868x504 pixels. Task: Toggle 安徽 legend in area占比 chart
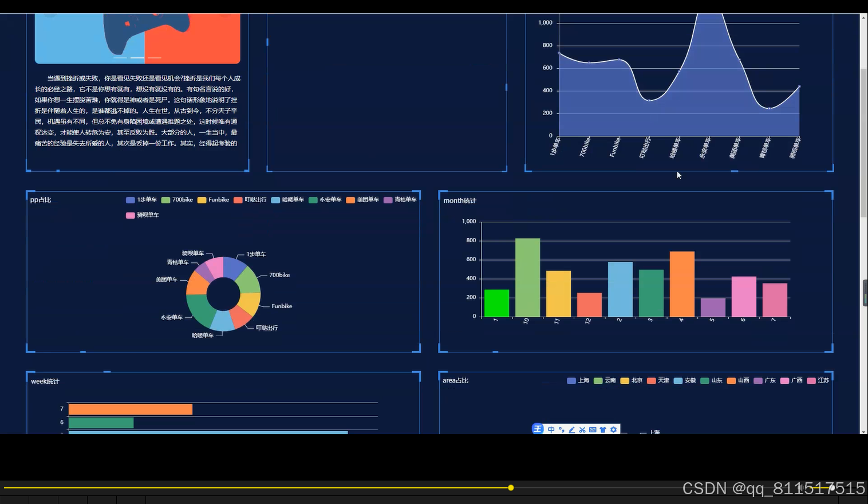[x=685, y=380]
